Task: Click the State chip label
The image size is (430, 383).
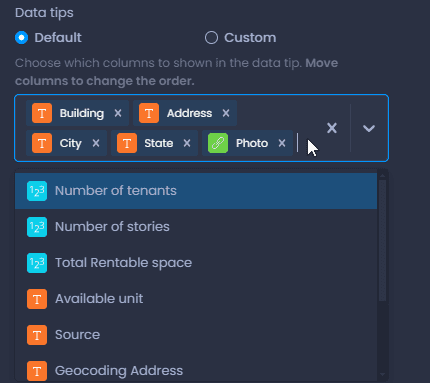Action: [x=159, y=143]
